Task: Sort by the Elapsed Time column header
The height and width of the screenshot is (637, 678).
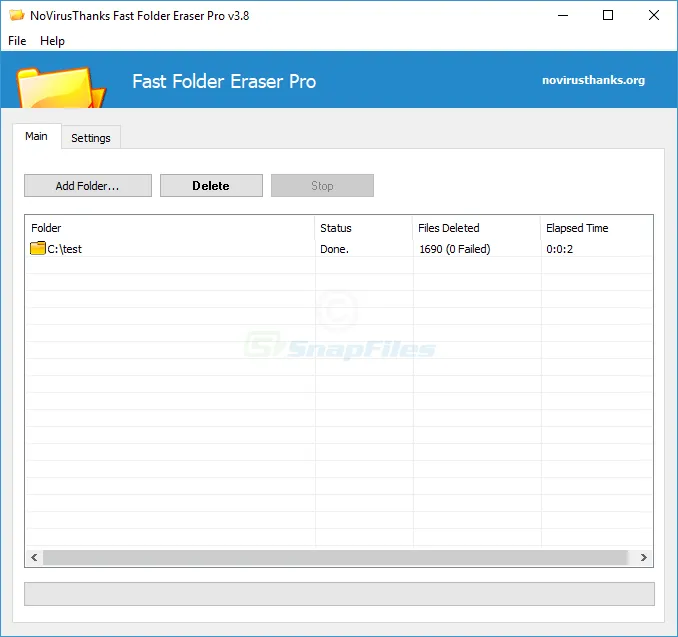Action: tap(596, 228)
